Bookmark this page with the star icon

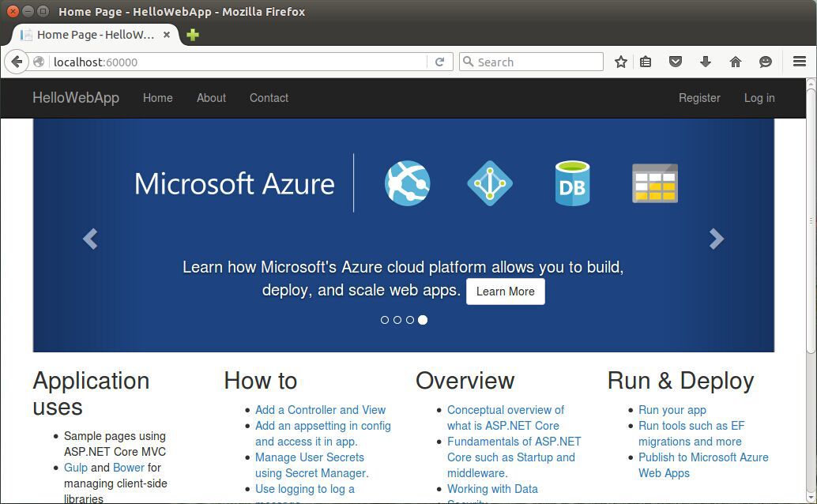[x=621, y=62]
